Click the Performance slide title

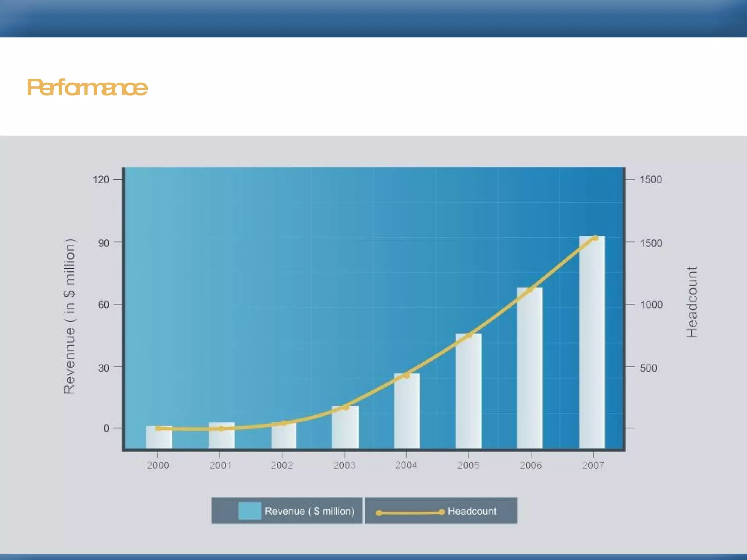pyautogui.click(x=87, y=87)
